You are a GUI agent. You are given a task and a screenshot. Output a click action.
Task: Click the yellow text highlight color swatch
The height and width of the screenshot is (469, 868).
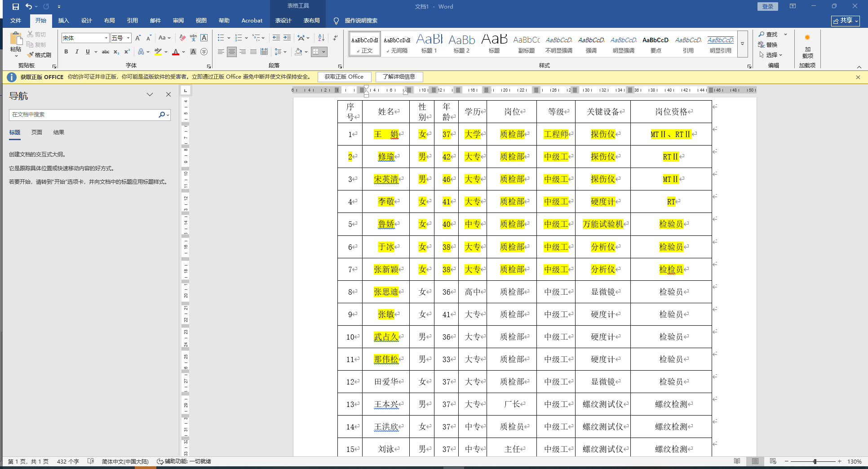tap(158, 52)
